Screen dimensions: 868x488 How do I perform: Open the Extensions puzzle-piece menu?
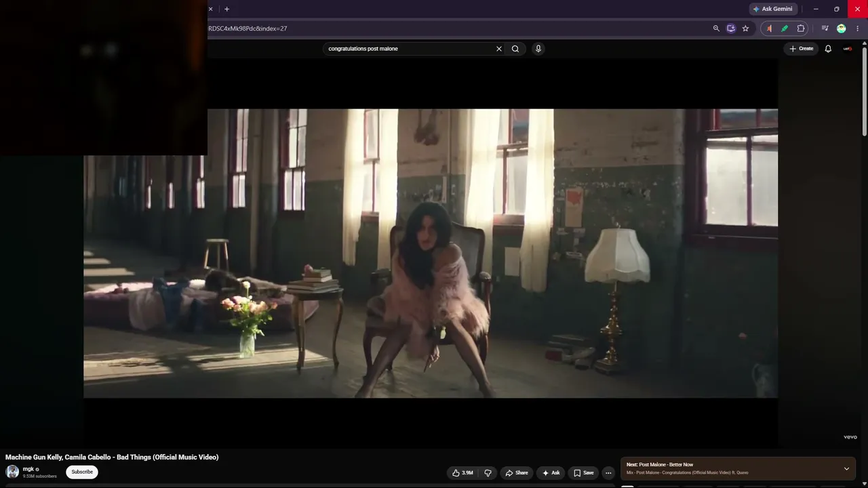coord(801,28)
